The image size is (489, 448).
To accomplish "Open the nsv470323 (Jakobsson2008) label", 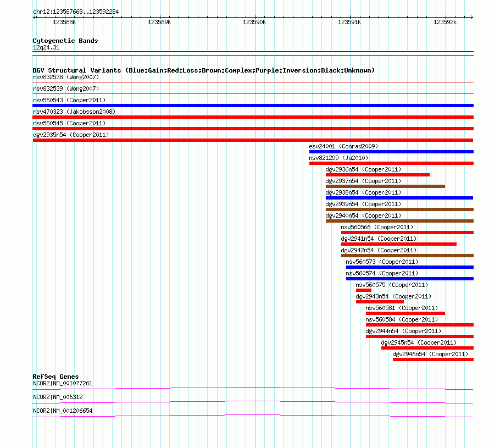I will point(74,112).
